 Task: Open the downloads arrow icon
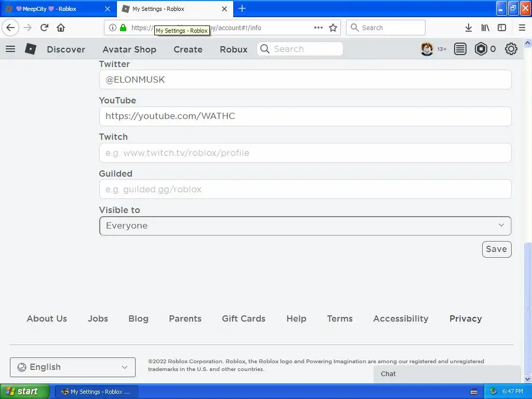[x=469, y=28]
